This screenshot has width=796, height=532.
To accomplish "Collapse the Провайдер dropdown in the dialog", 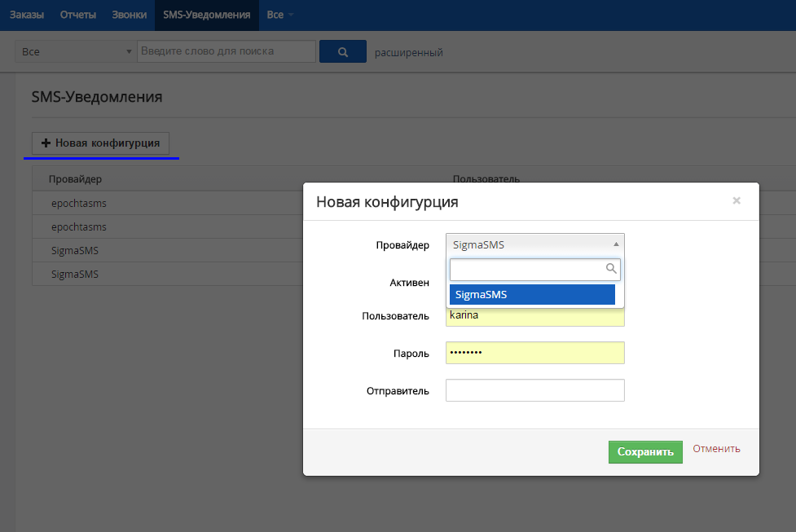I will [535, 244].
